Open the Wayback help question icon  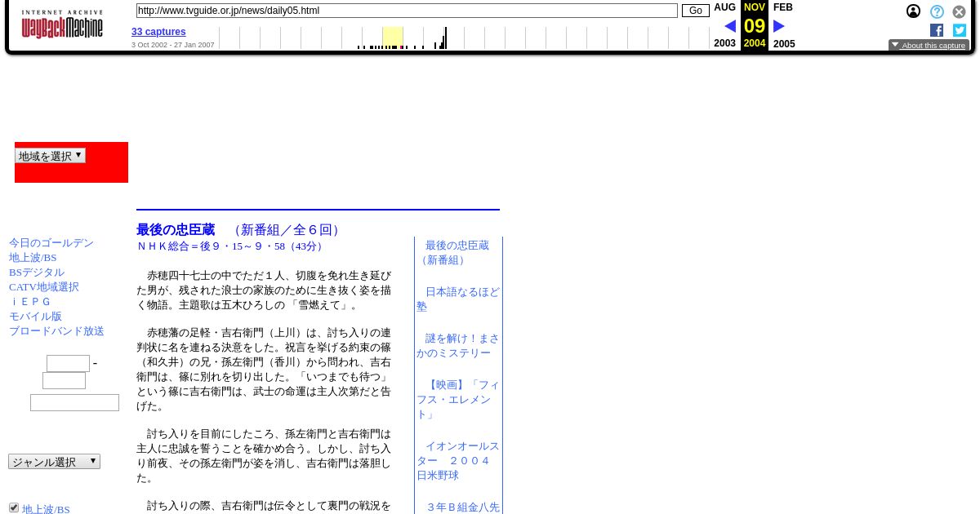point(937,11)
